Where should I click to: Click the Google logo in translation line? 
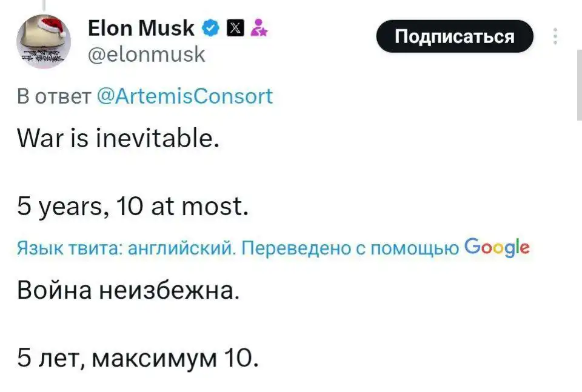498,247
